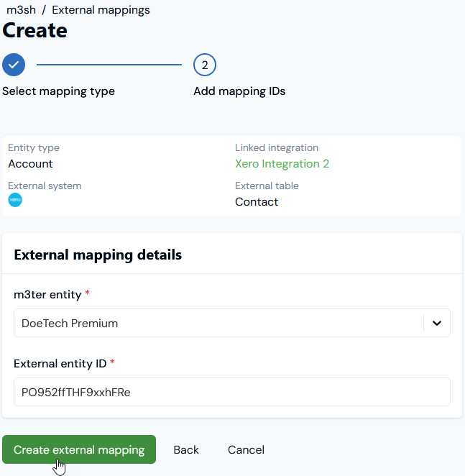This screenshot has height=476, width=465.
Task: Click the External table label
Action: click(267, 186)
